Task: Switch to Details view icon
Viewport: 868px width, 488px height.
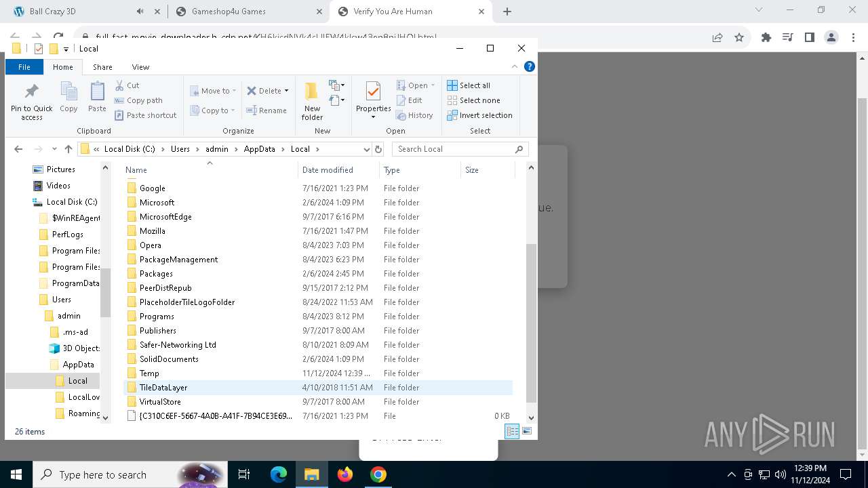Action: 512,431
